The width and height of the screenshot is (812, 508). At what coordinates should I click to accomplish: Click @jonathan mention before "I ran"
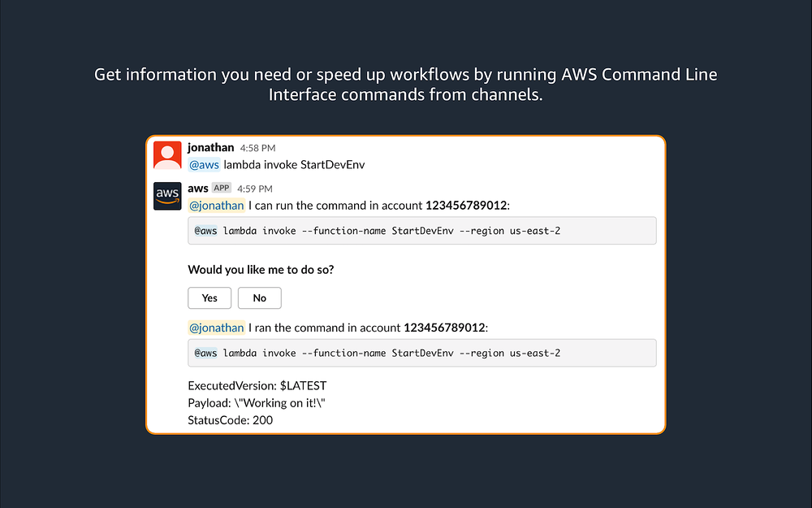click(x=216, y=328)
